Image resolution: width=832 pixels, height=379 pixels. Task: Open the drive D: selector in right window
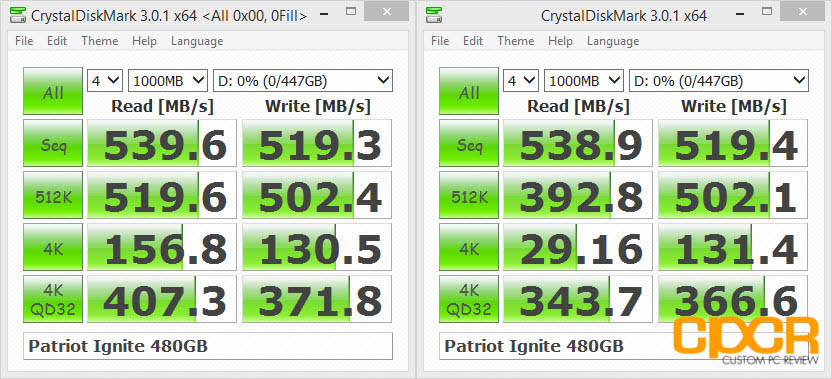tap(718, 81)
